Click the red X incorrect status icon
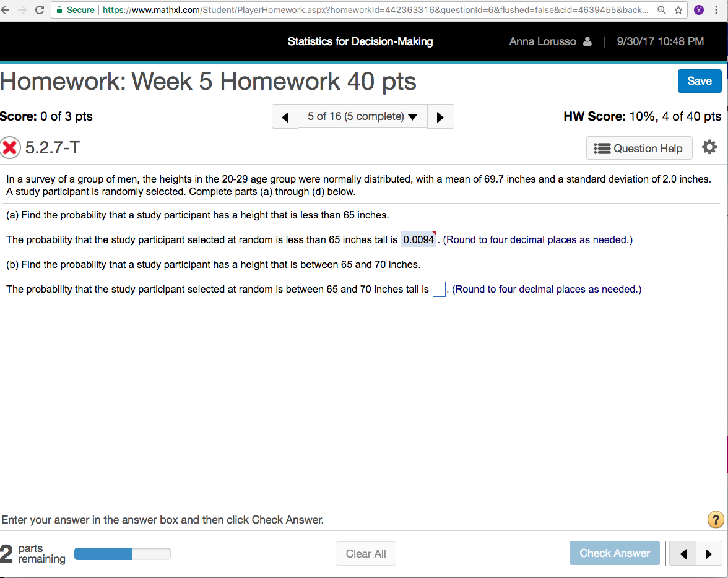 pyautogui.click(x=10, y=148)
